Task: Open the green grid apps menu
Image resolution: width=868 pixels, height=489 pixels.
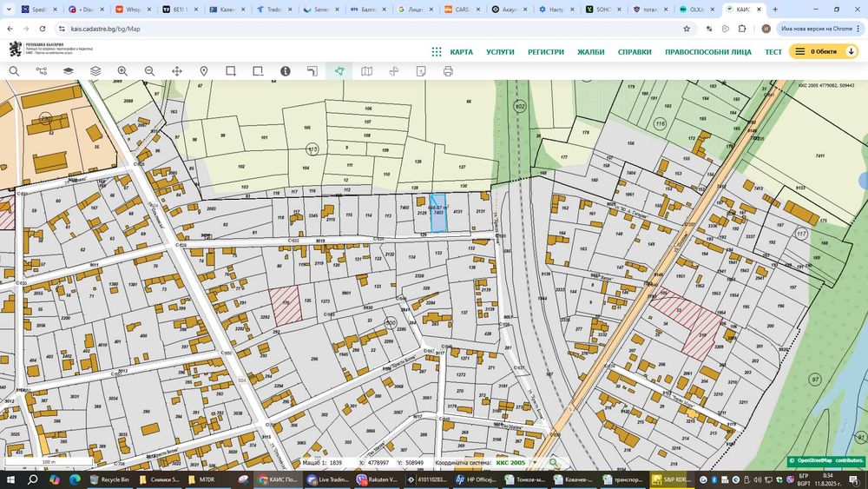Action: click(x=437, y=51)
